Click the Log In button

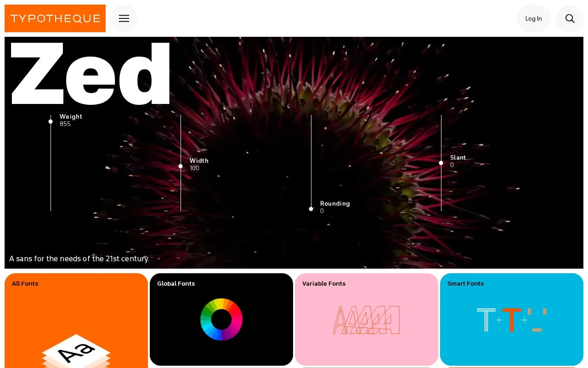[534, 18]
